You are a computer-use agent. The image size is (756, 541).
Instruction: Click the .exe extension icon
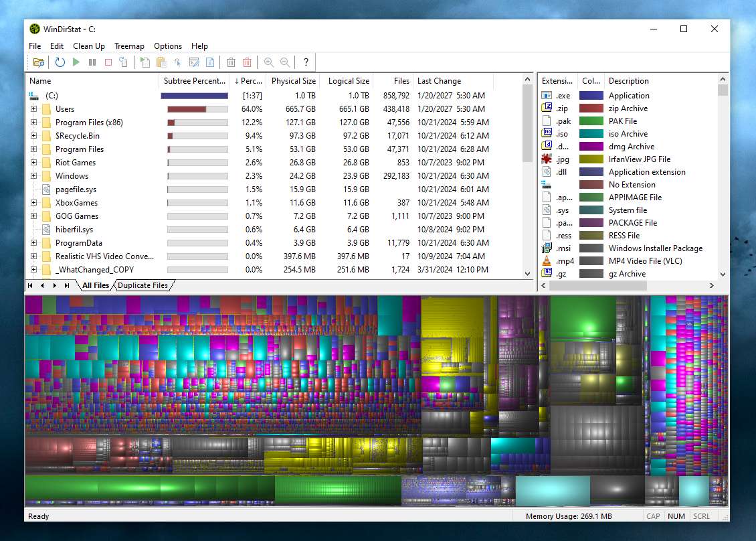tap(547, 96)
